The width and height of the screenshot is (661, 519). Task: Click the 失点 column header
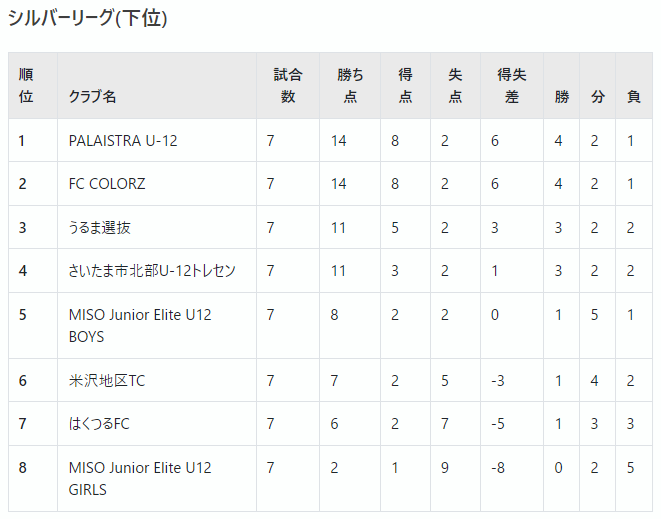coord(455,86)
